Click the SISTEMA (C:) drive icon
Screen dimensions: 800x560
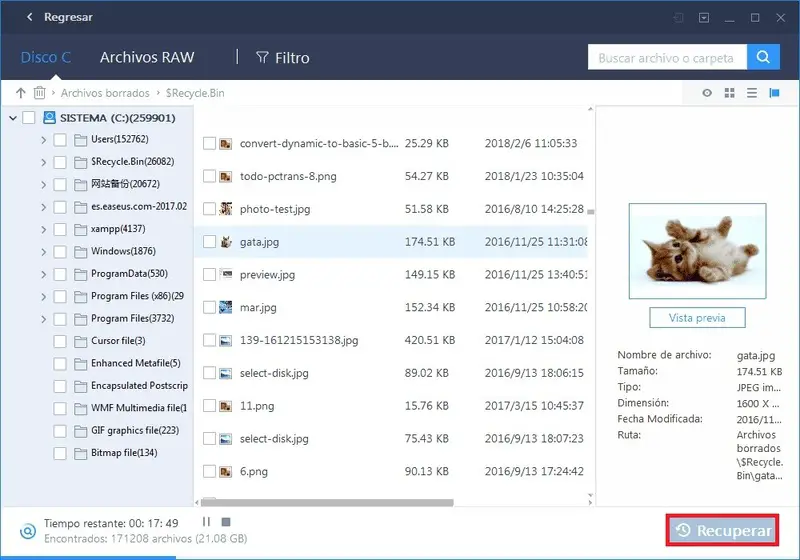(49, 118)
